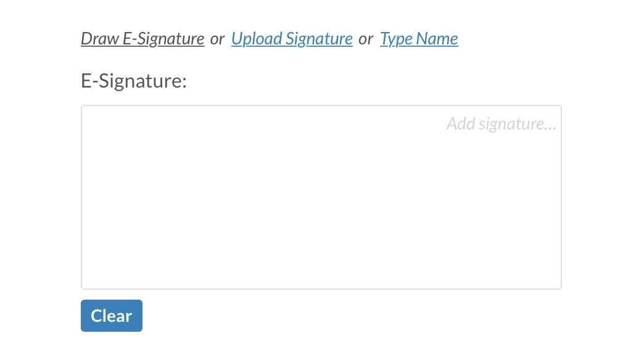Click the "Add signature…" placeholder text

pyautogui.click(x=502, y=124)
